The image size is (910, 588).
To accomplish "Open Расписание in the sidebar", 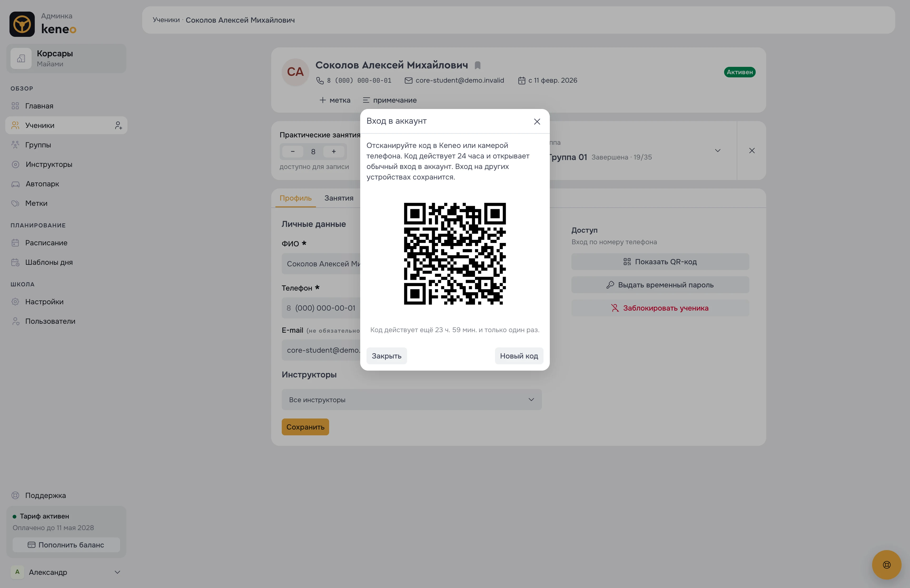I will 66,242.
